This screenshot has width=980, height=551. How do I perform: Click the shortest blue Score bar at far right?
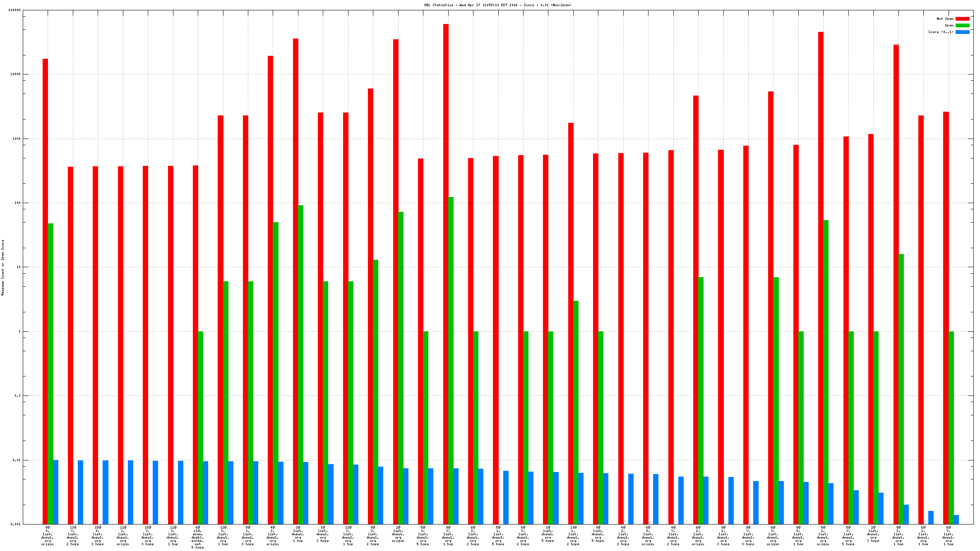coord(956,520)
